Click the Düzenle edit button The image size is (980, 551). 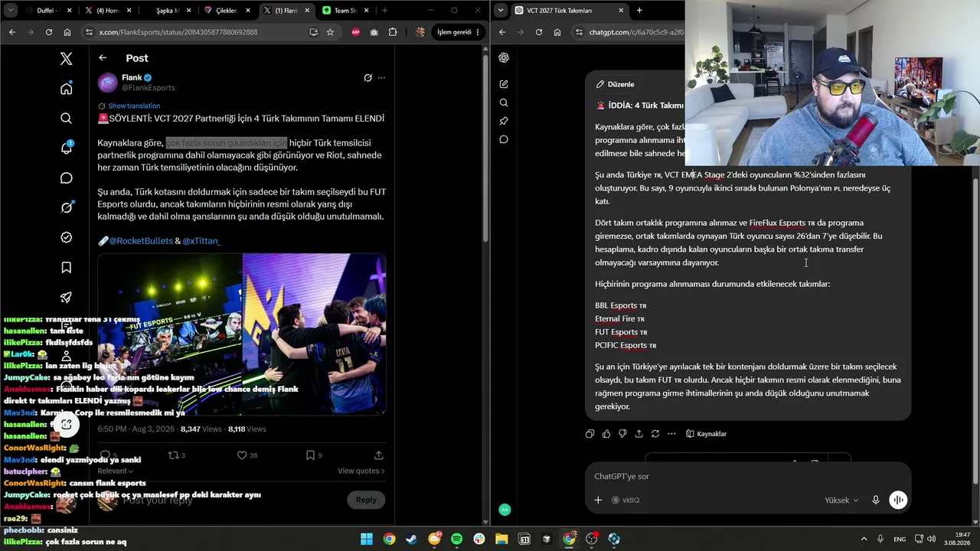tap(615, 84)
